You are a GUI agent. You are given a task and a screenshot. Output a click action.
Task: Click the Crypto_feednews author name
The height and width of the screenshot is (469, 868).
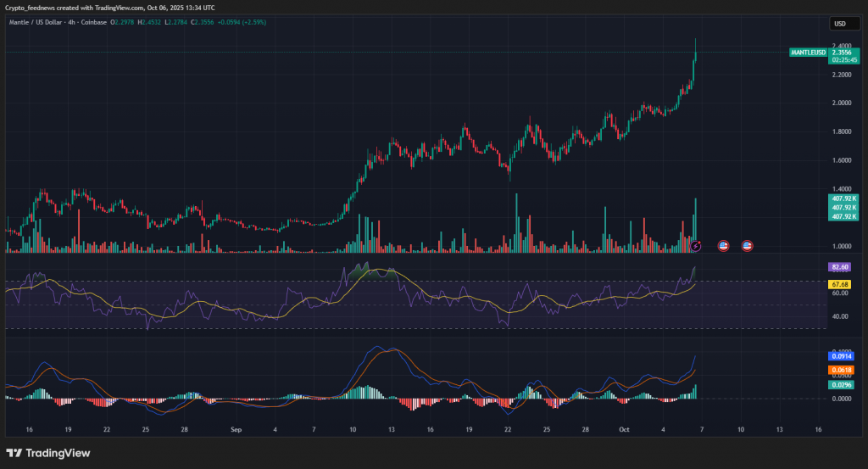click(29, 8)
